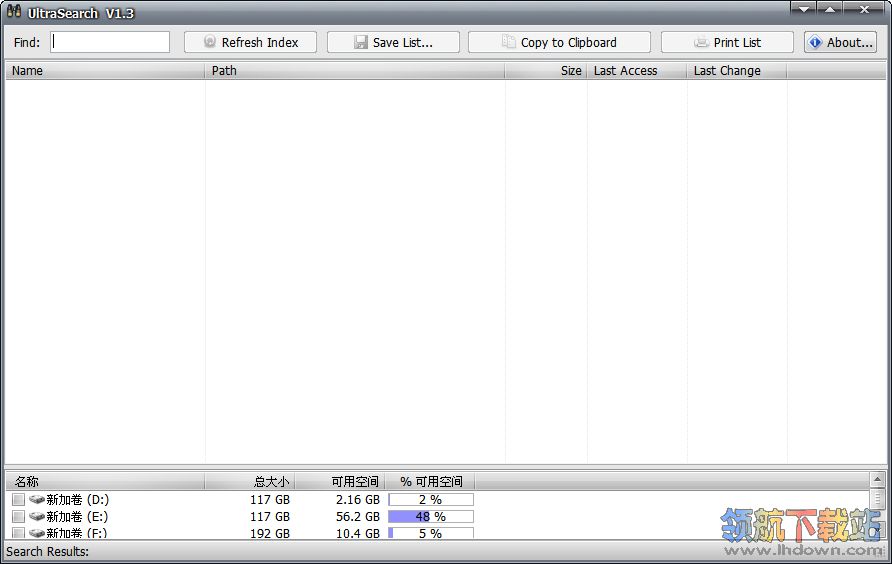
Task: Select the 新加卷 (E:) drive label
Action: pos(77,517)
